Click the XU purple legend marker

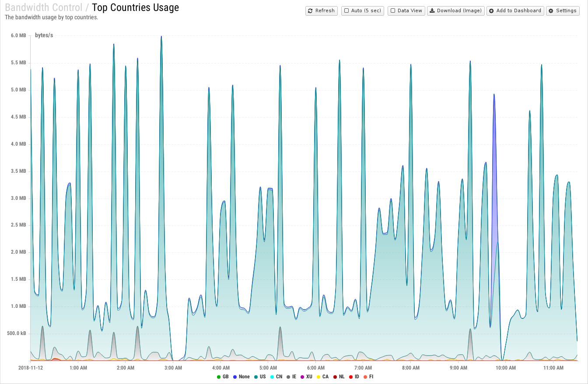coord(302,377)
